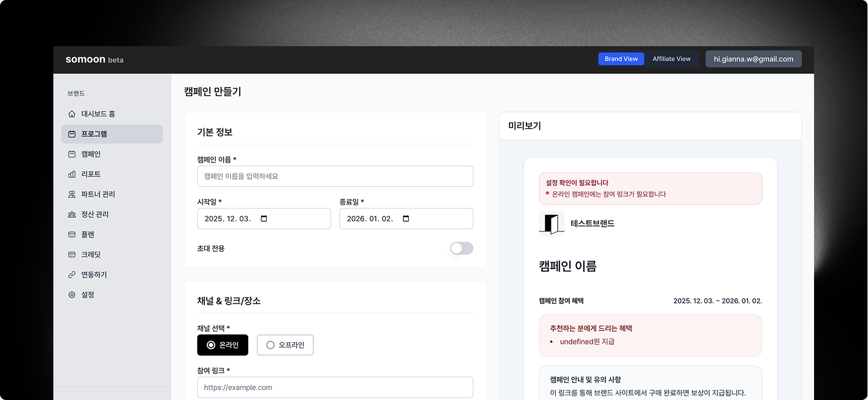Open the hi.gianna.w@gmail.com account menu

pos(754,59)
